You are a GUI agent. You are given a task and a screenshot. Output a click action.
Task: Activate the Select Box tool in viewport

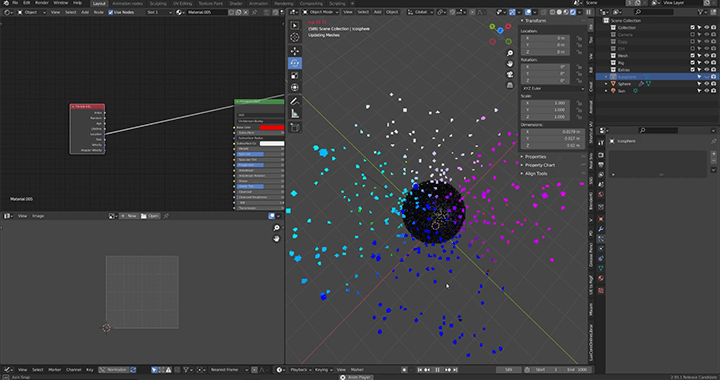tap(295, 25)
